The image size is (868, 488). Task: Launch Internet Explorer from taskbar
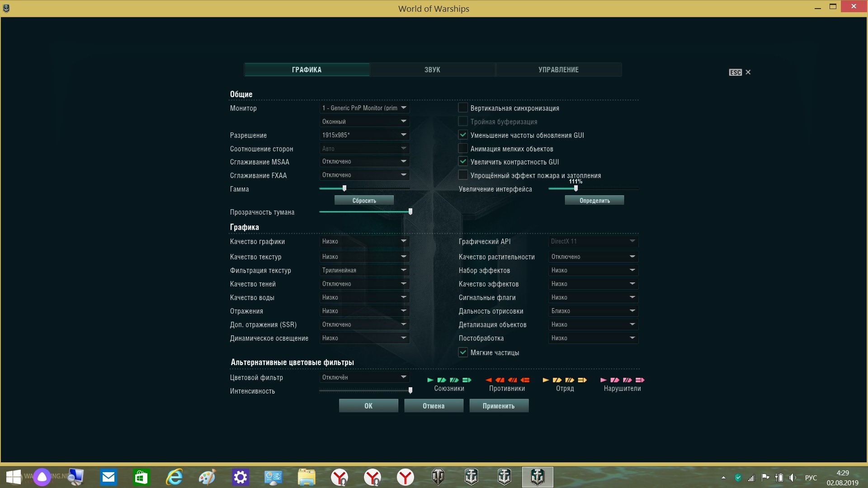pos(174,477)
